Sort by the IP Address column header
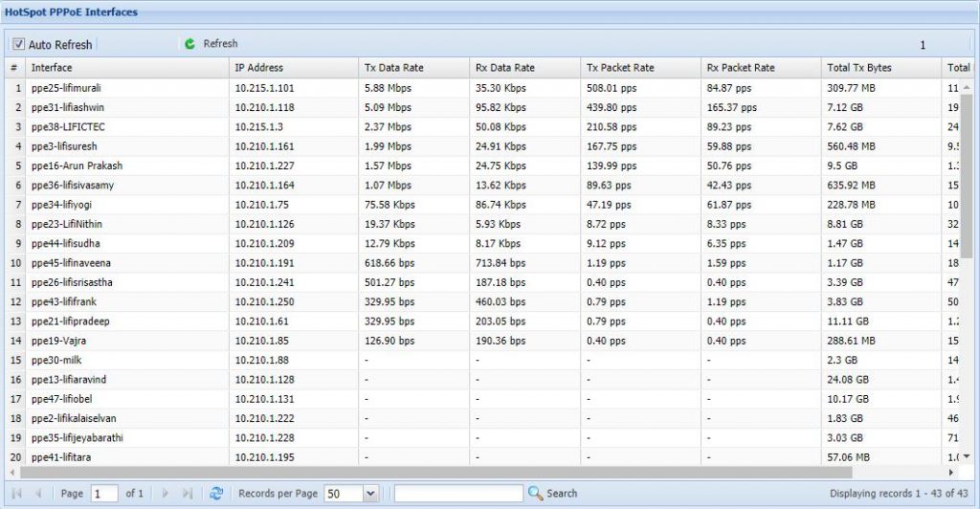 click(259, 68)
